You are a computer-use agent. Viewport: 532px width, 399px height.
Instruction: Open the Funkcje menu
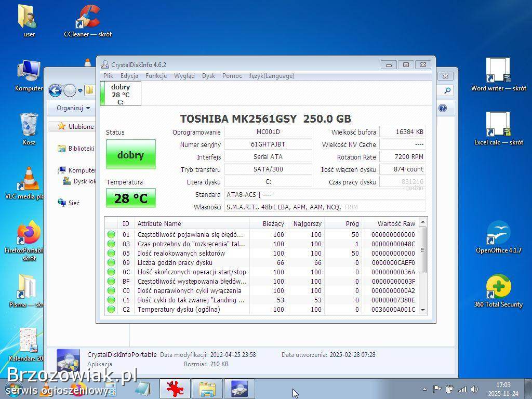pos(156,76)
